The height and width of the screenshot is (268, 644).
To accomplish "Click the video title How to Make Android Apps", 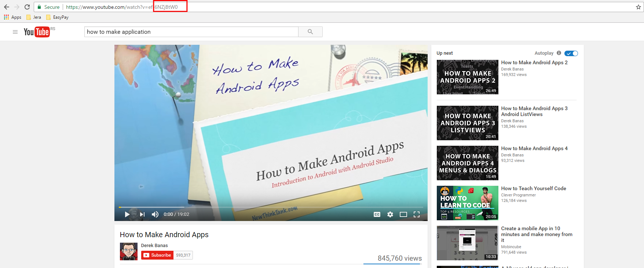I will 164,235.
